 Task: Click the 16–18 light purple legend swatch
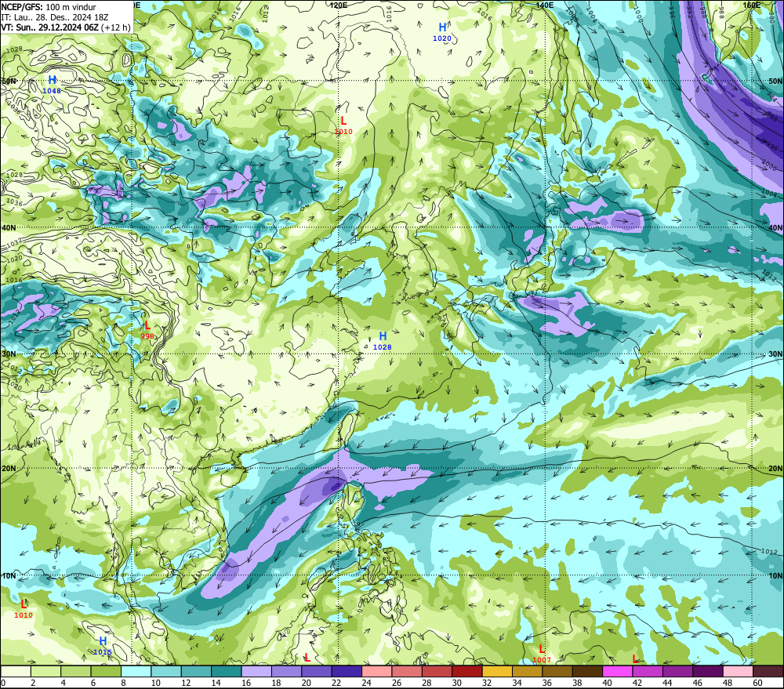pyautogui.click(x=256, y=671)
